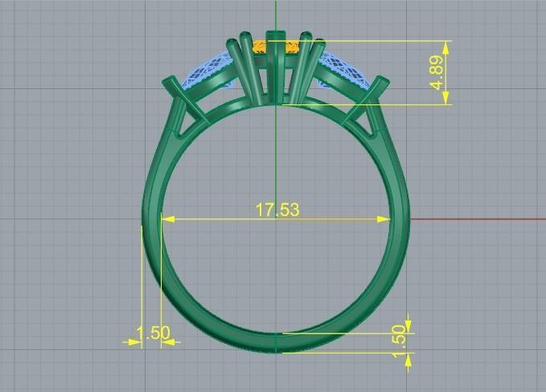
Task: Select the 17.53 inner diameter dimension text
Action: coord(277,210)
